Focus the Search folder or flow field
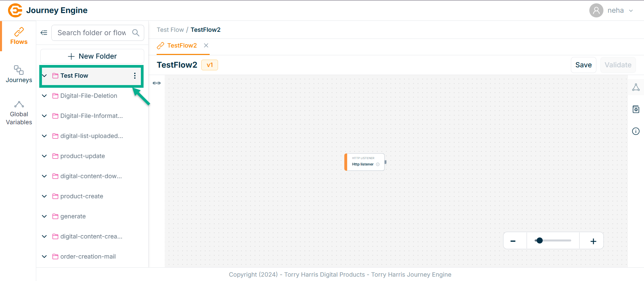 (x=92, y=33)
